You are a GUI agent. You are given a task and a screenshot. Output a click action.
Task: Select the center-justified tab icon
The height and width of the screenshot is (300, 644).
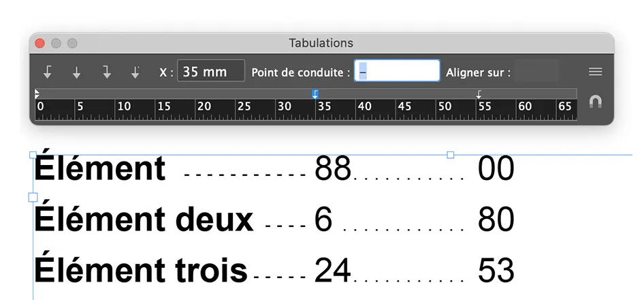[77, 72]
